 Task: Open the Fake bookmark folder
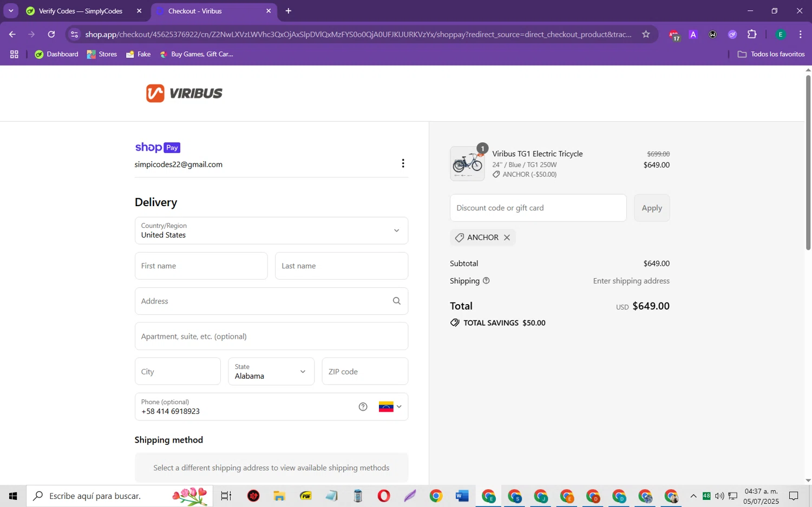[x=138, y=54]
